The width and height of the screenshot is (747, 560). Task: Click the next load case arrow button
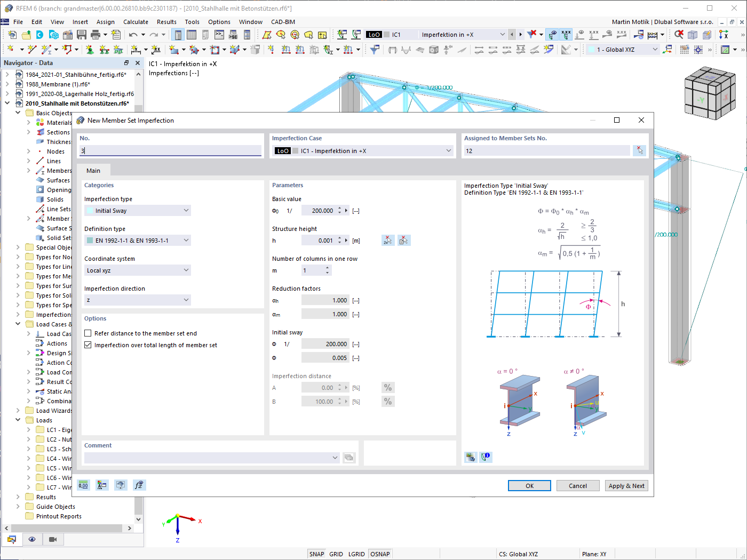(521, 35)
